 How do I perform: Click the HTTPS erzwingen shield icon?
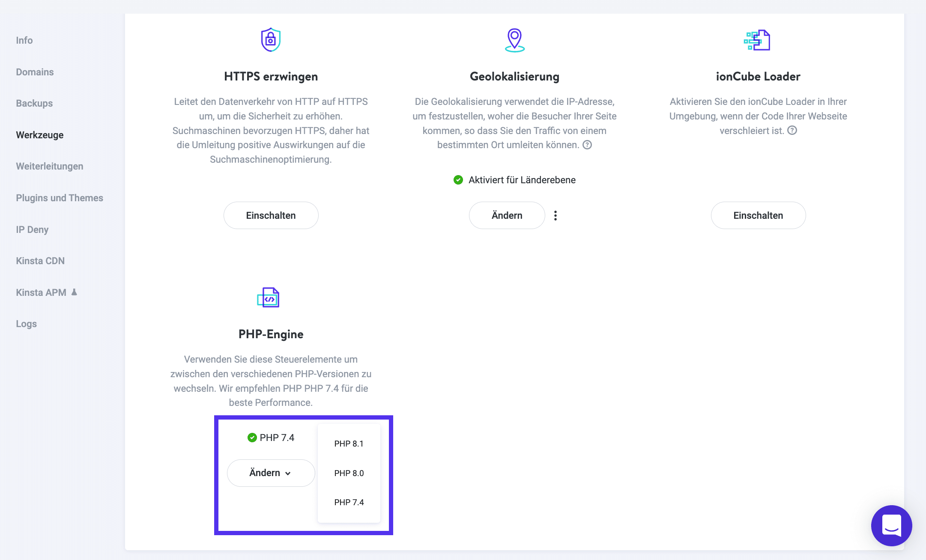pos(270,39)
